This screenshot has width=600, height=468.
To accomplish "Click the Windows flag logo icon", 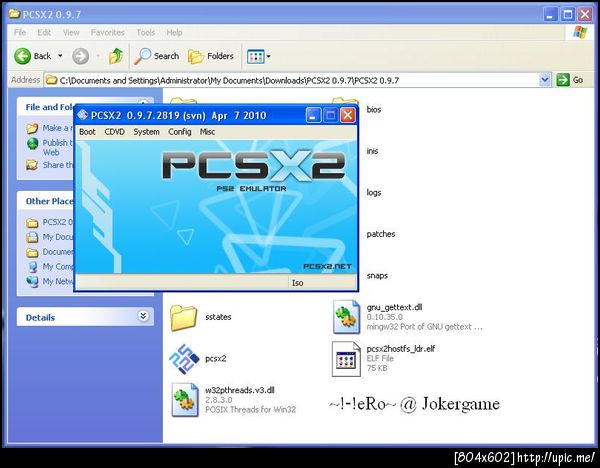I will 580,33.
